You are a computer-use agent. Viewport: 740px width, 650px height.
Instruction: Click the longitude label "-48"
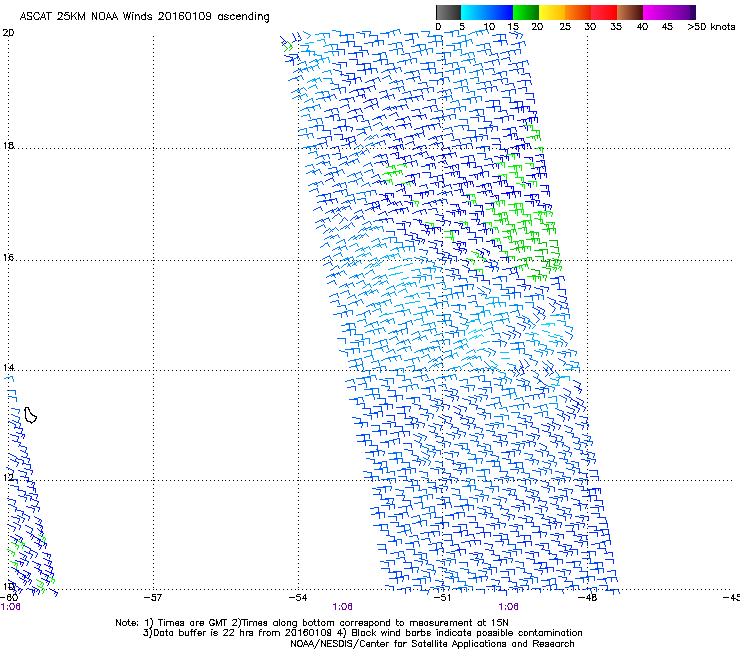click(588, 598)
